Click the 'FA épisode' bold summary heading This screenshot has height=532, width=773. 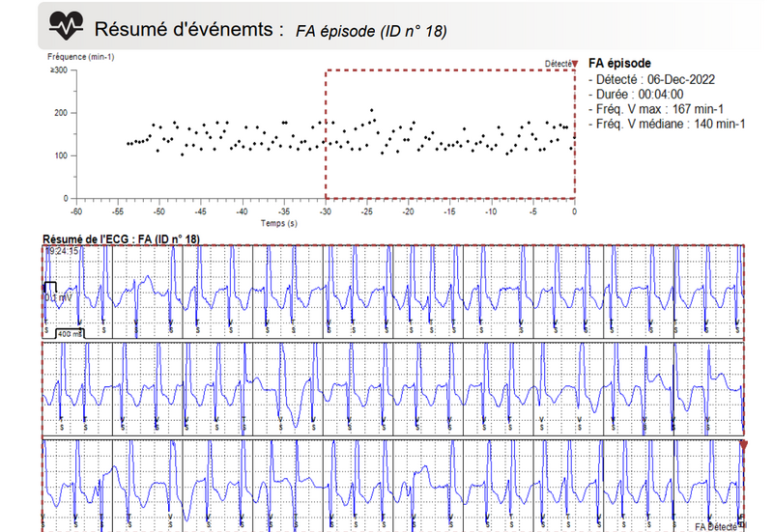[x=619, y=63]
